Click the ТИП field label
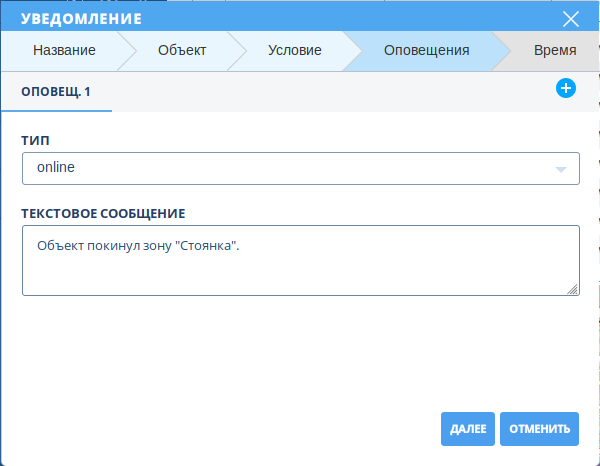 (34, 141)
